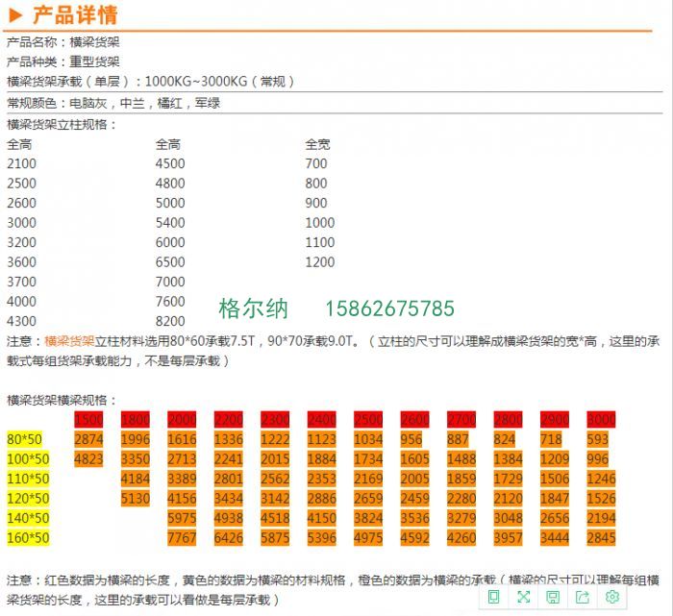The image size is (673, 616).
Task: Click the save floppy disk icon
Action: pos(553,597)
